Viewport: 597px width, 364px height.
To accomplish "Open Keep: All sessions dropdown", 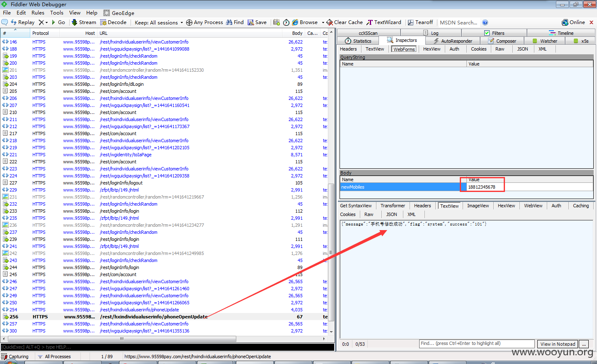I will (159, 22).
